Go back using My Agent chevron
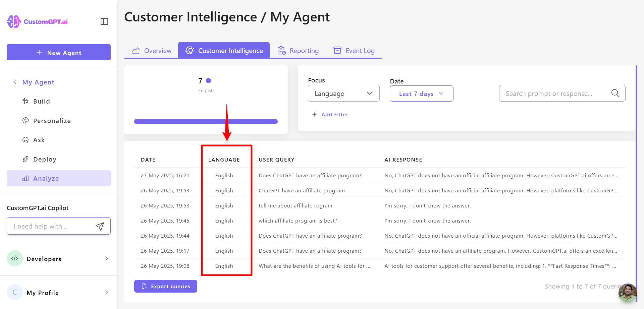This screenshot has width=644, height=309. click(15, 82)
